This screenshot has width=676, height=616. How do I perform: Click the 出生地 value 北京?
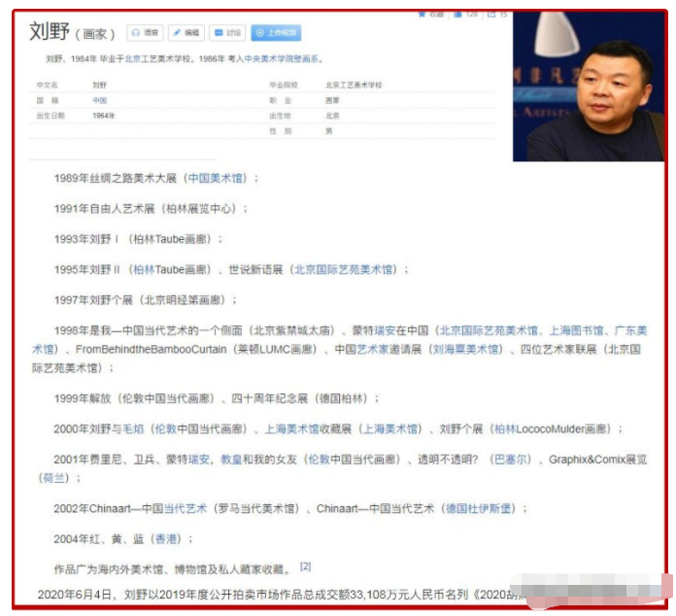(x=332, y=116)
